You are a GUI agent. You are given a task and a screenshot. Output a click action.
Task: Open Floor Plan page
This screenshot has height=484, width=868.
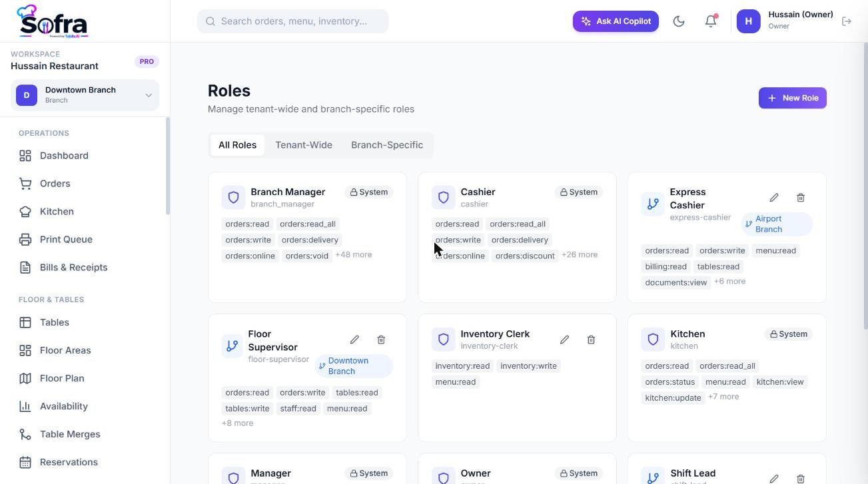click(x=85, y=378)
